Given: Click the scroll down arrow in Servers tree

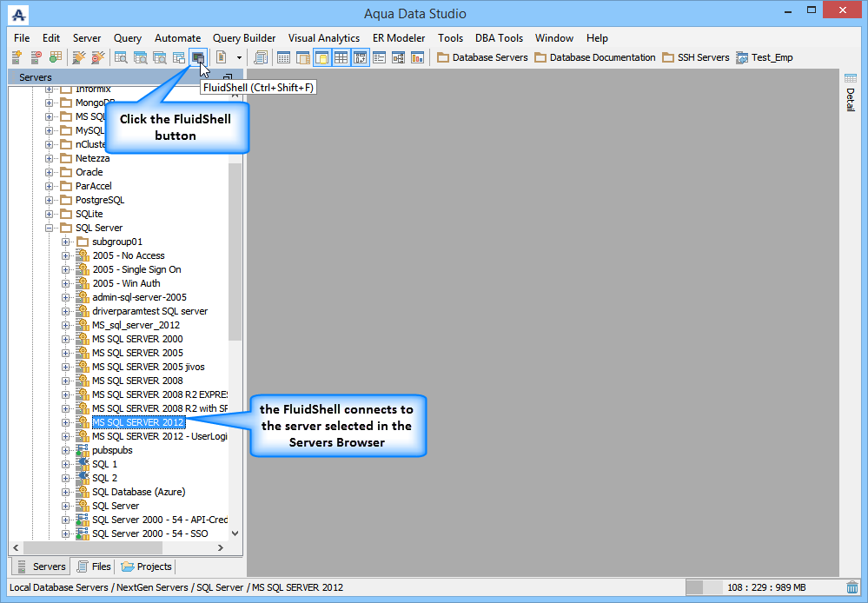Looking at the screenshot, I should (x=235, y=533).
